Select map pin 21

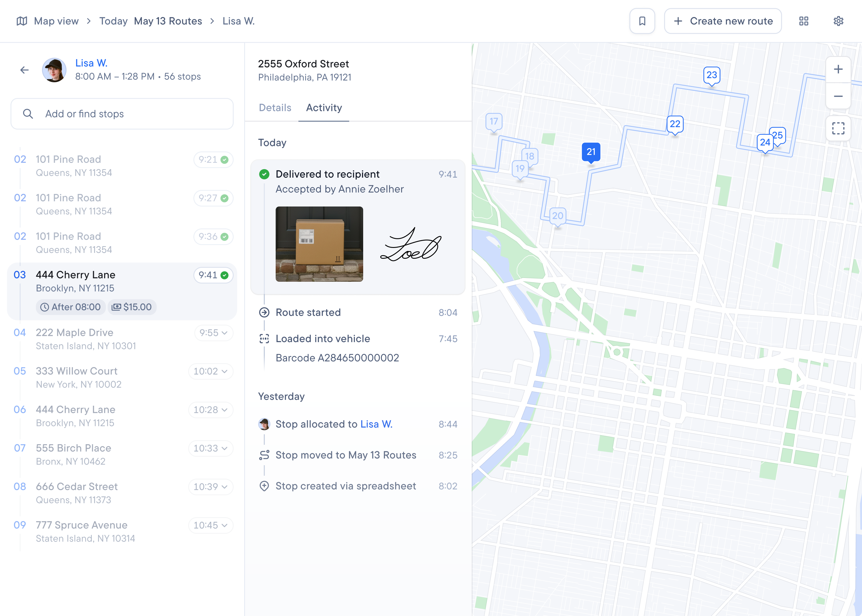point(591,153)
